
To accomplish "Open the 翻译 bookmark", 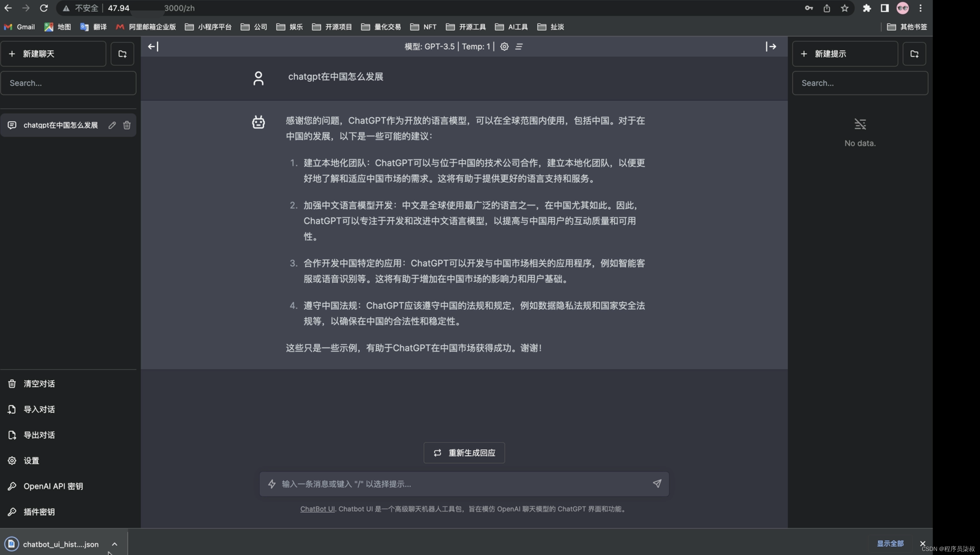I will coord(93,27).
